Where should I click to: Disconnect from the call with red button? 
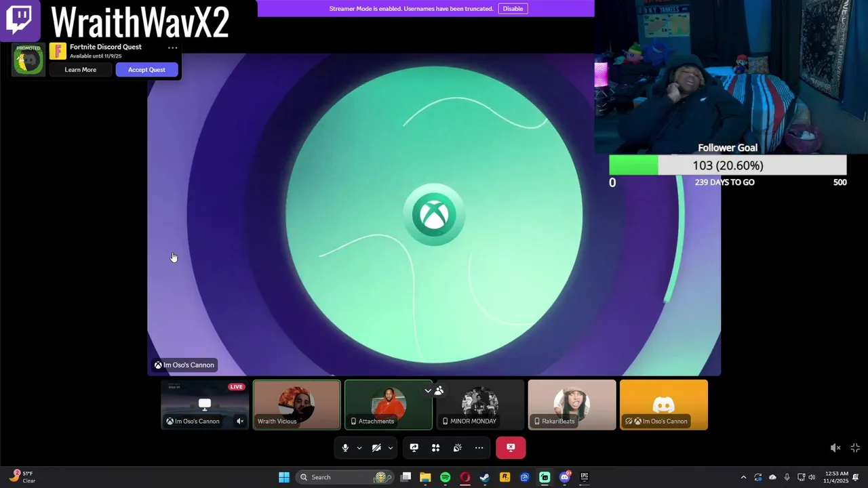pos(511,447)
